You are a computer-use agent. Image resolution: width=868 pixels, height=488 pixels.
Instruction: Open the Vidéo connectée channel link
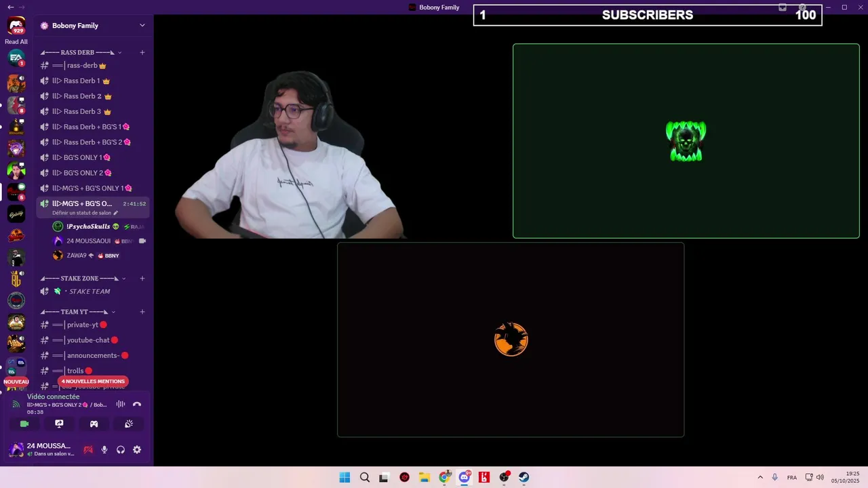(x=67, y=405)
